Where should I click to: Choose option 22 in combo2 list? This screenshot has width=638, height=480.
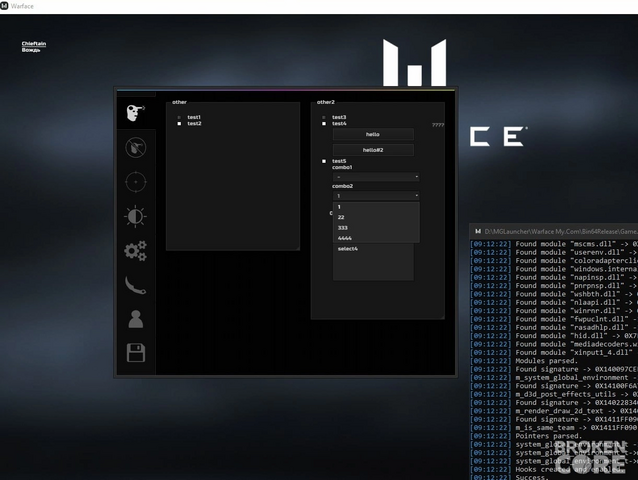click(x=376, y=217)
